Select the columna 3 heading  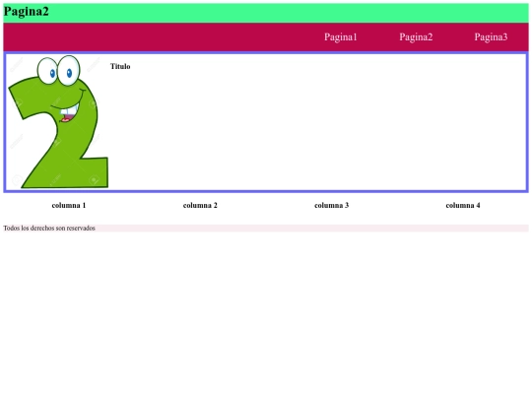[331, 205]
